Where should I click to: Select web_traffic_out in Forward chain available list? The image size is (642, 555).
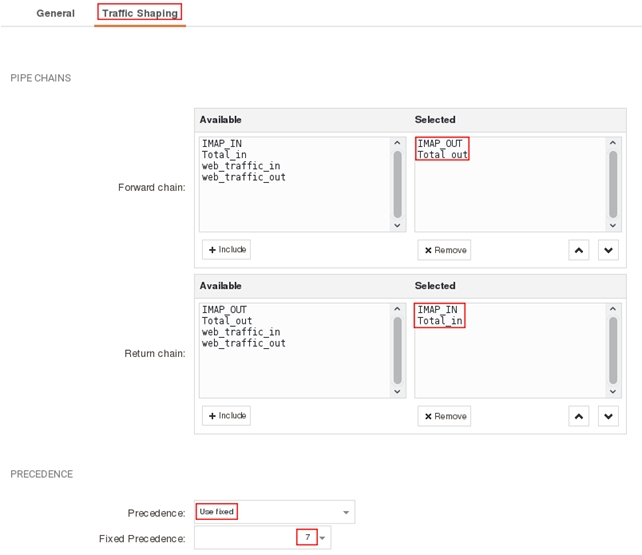coord(243,177)
